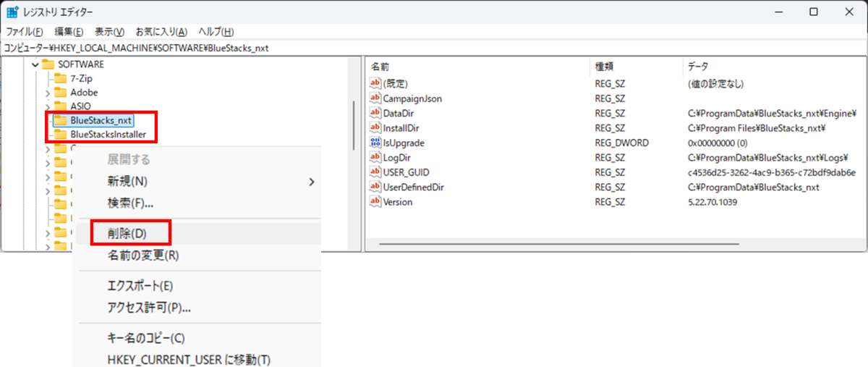Click the Adobe folder icon

[61, 93]
